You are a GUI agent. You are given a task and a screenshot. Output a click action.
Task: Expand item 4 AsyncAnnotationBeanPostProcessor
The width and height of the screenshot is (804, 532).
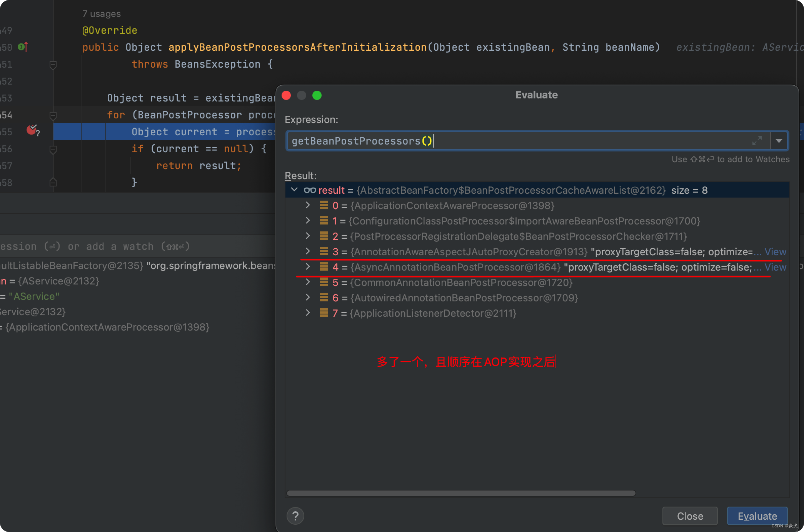307,267
